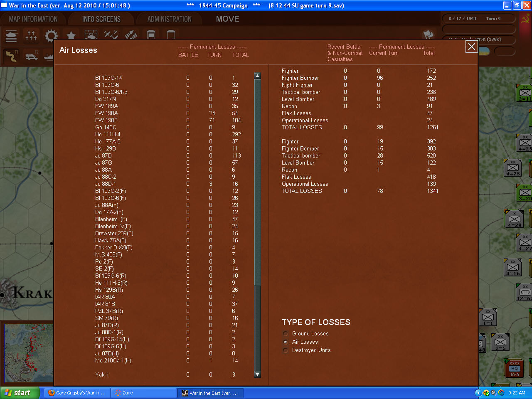Click the grave crosses losses icon
This screenshot has width=532, height=399.
[x=31, y=36]
